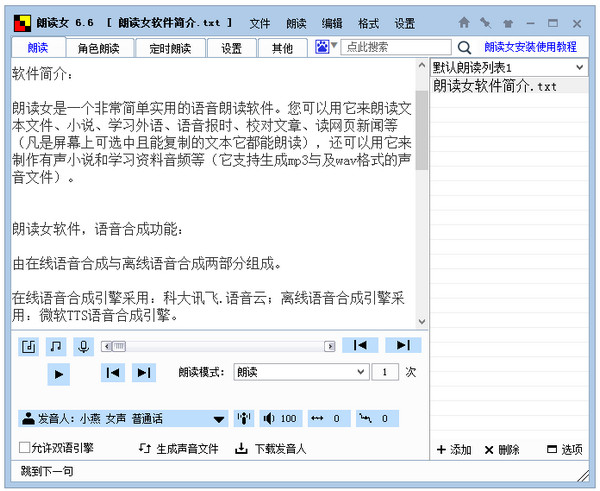
Task: Click the 生成声音文件 button
Action: coord(179,448)
